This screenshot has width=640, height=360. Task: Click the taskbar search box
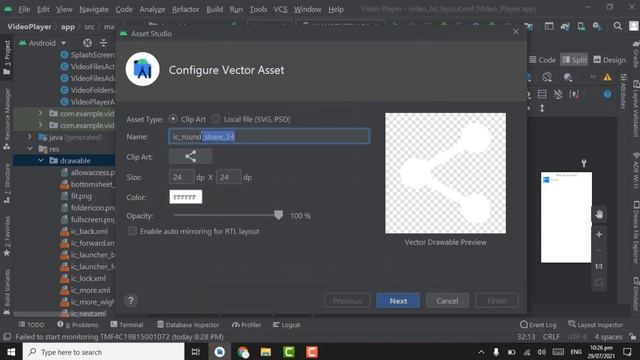pos(103,352)
